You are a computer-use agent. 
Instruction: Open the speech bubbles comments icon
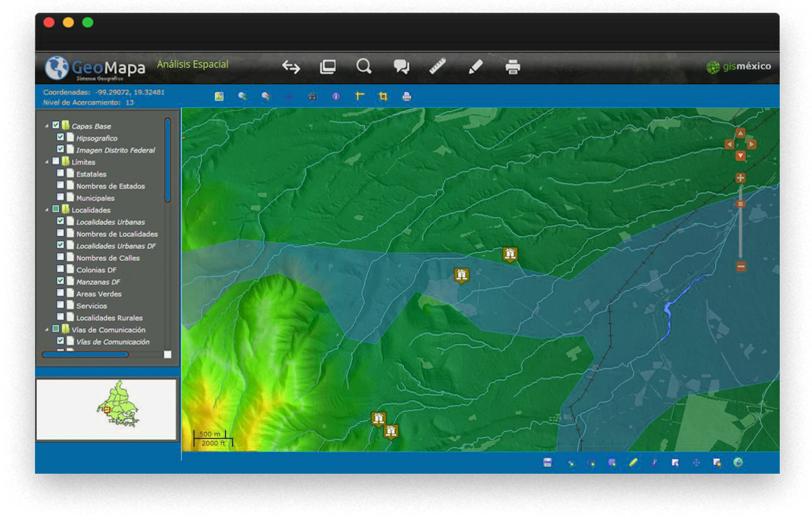[401, 67]
